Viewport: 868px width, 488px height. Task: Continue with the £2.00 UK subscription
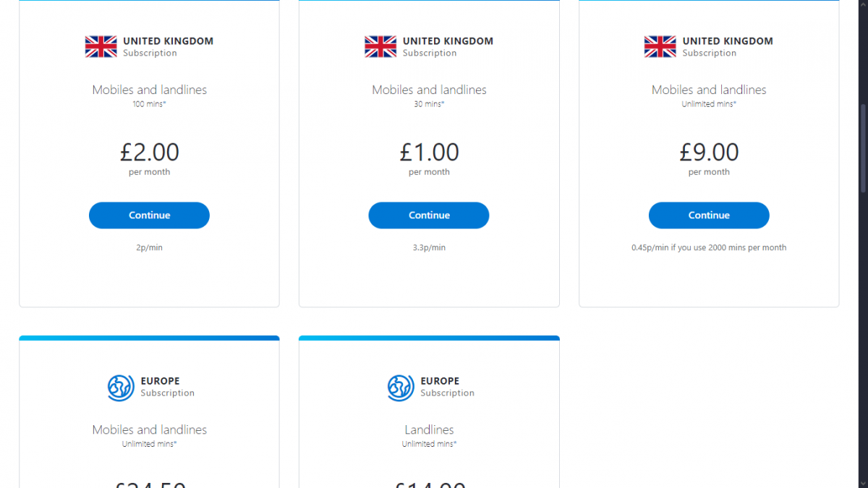[x=149, y=215]
